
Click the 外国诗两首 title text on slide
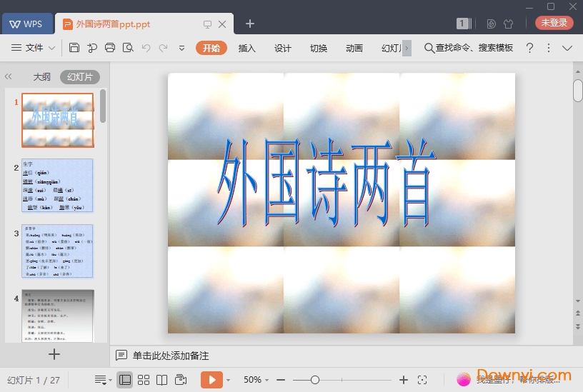[327, 183]
